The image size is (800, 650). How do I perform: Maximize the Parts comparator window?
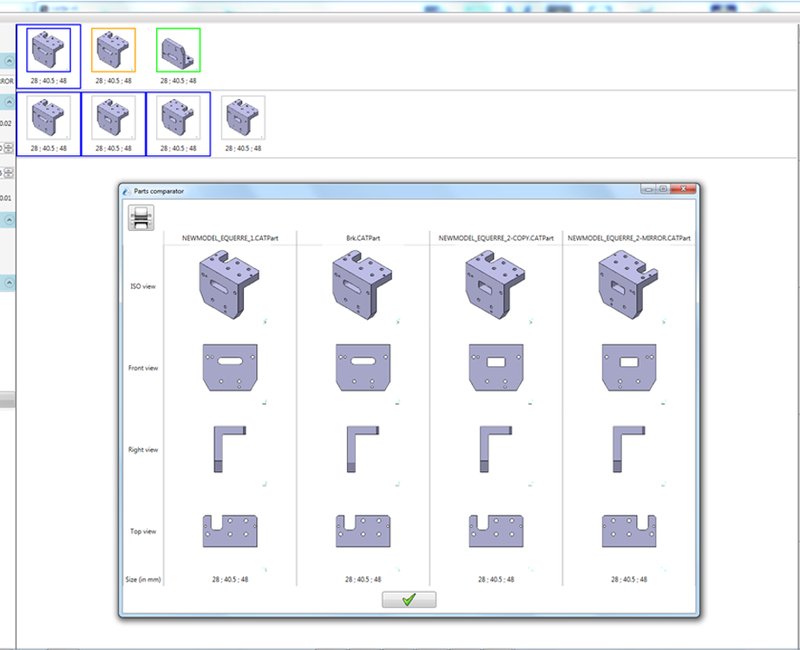click(662, 189)
